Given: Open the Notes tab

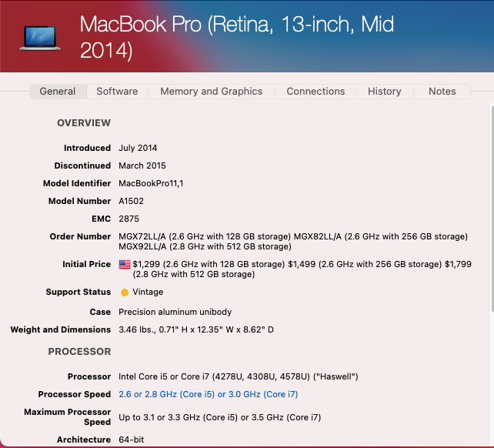Looking at the screenshot, I should click(x=442, y=92).
